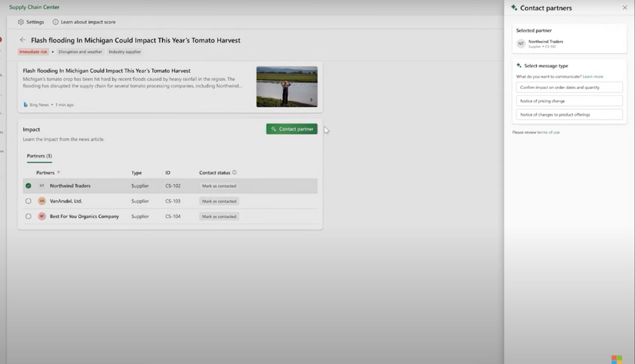Deselect the Northwind Traders row checkmark
Screen dimensions: 635x364
(28, 186)
